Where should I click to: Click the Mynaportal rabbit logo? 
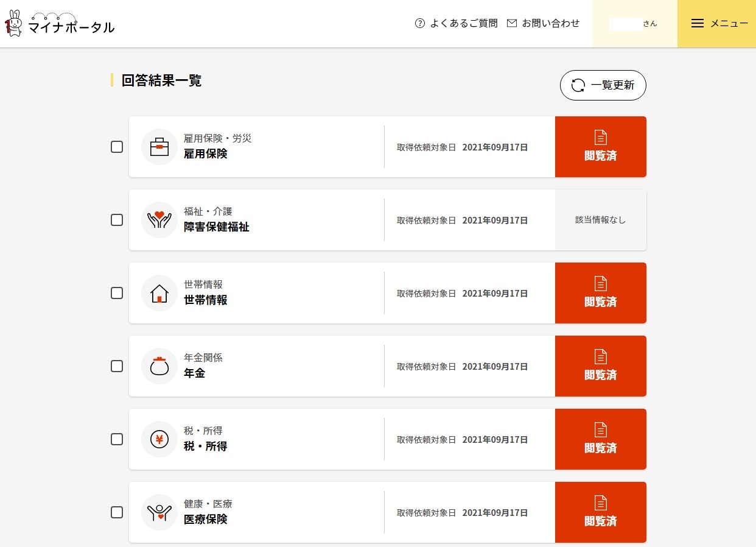(x=13, y=23)
